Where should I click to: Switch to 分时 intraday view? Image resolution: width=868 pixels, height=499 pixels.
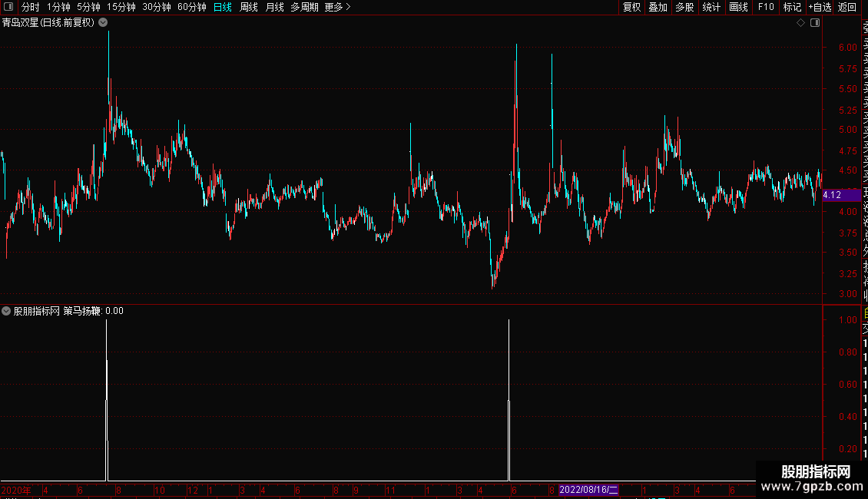[x=30, y=7]
